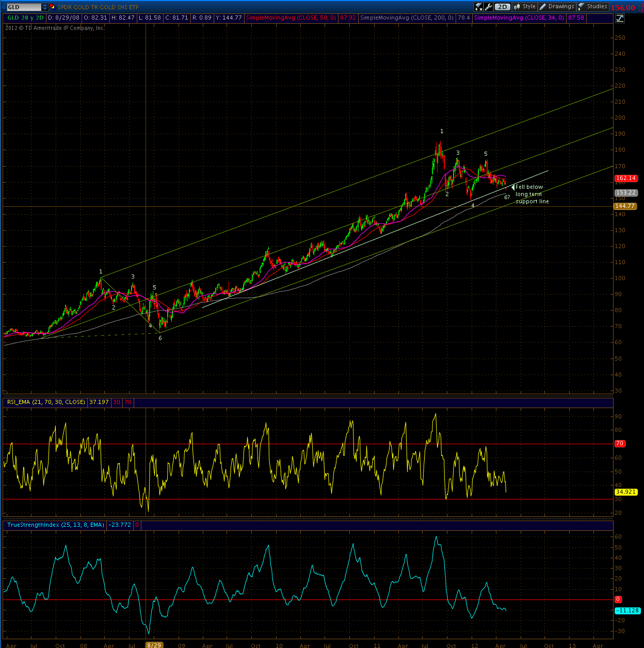Click the gray 153.22 price axis label
The height and width of the screenshot is (648, 644).
626,193
